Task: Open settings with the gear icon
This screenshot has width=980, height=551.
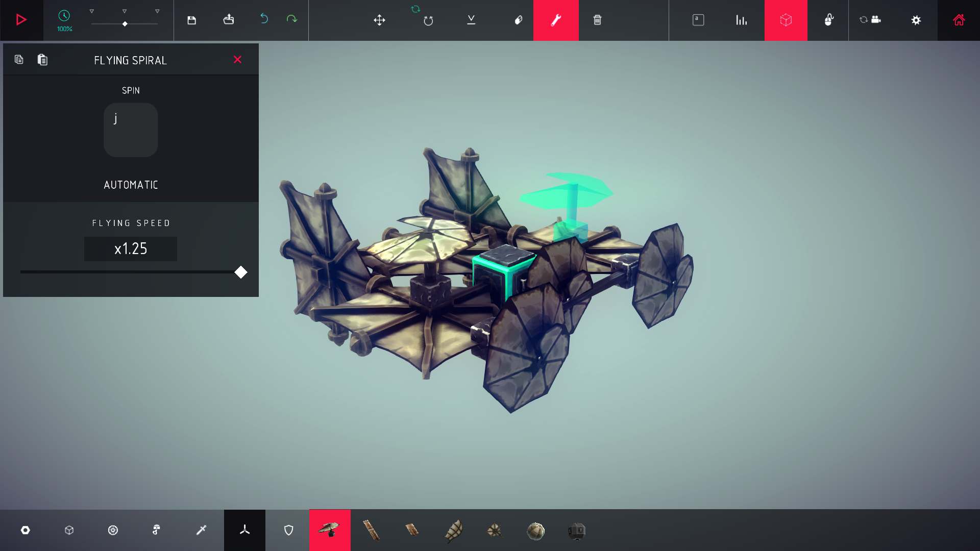Action: tap(916, 20)
